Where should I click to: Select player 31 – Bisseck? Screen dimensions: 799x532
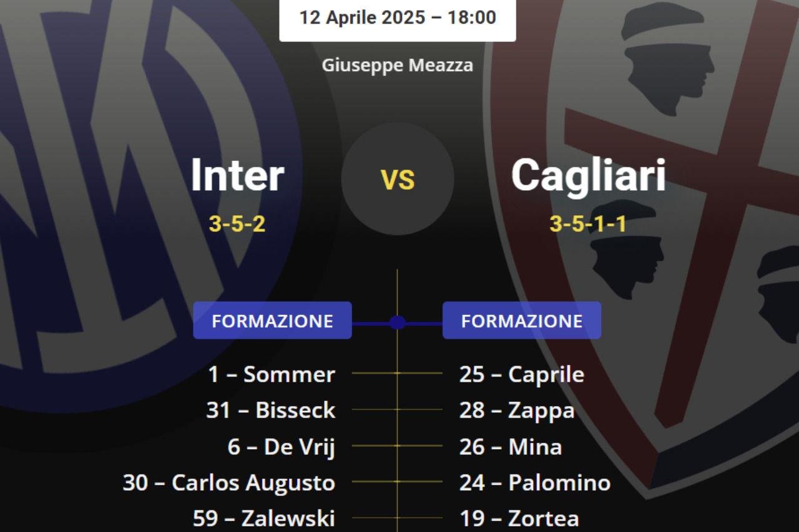tap(271, 410)
